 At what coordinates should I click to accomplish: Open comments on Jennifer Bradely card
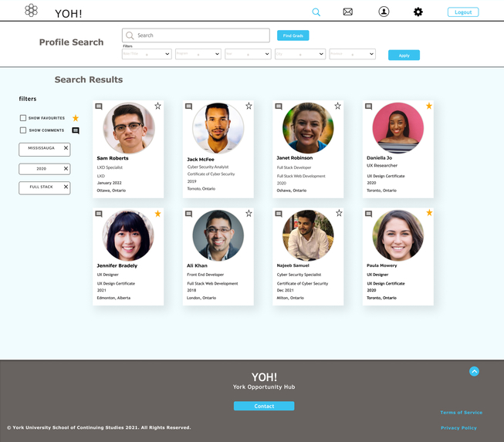tap(99, 214)
